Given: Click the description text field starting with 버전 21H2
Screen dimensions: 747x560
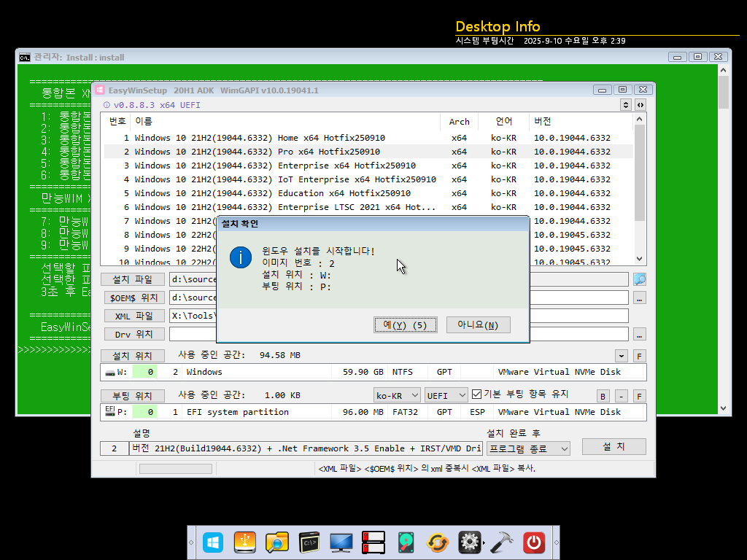Looking at the screenshot, I should point(306,448).
